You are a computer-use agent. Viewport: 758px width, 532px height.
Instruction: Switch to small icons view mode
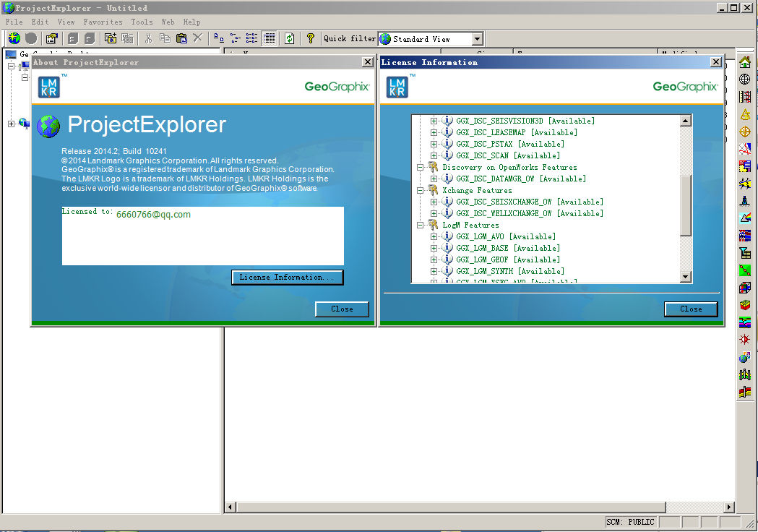[236, 38]
